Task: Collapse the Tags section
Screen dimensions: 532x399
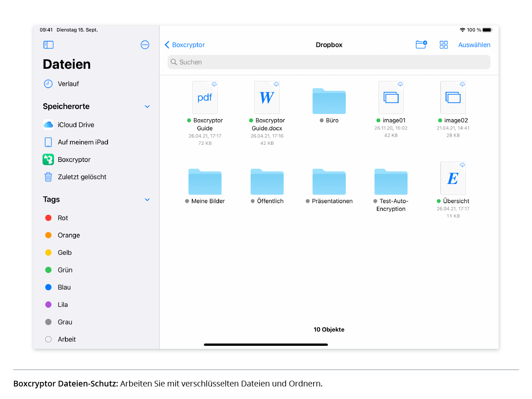Action: pos(147,199)
